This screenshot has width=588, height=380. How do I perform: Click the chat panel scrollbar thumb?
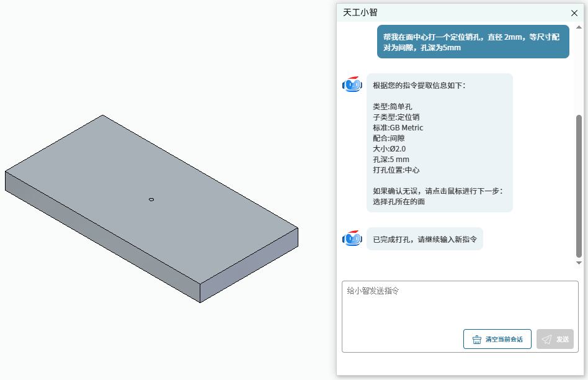579,186
